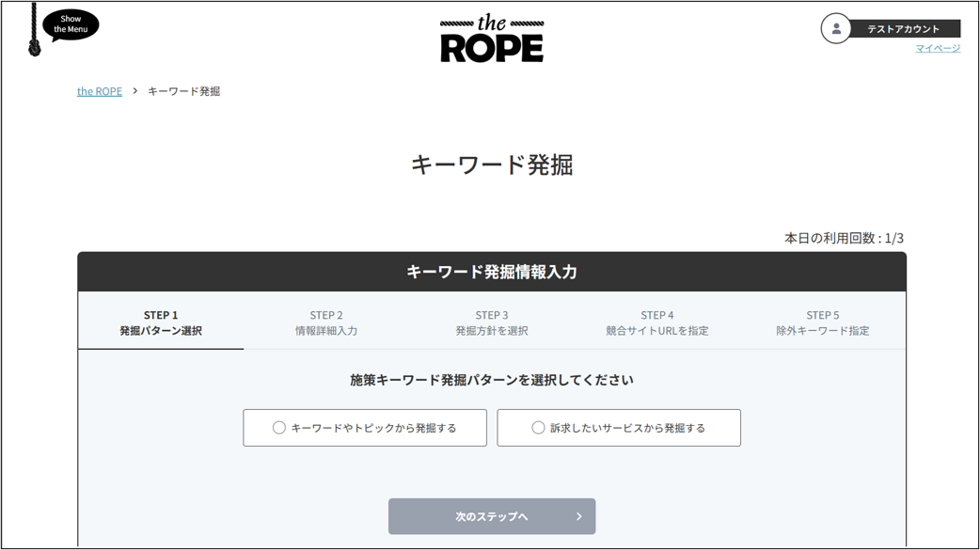The width and height of the screenshot is (980, 550).
Task: Switch to STEP 4 競合サイトURLを指定 tab
Action: (657, 322)
